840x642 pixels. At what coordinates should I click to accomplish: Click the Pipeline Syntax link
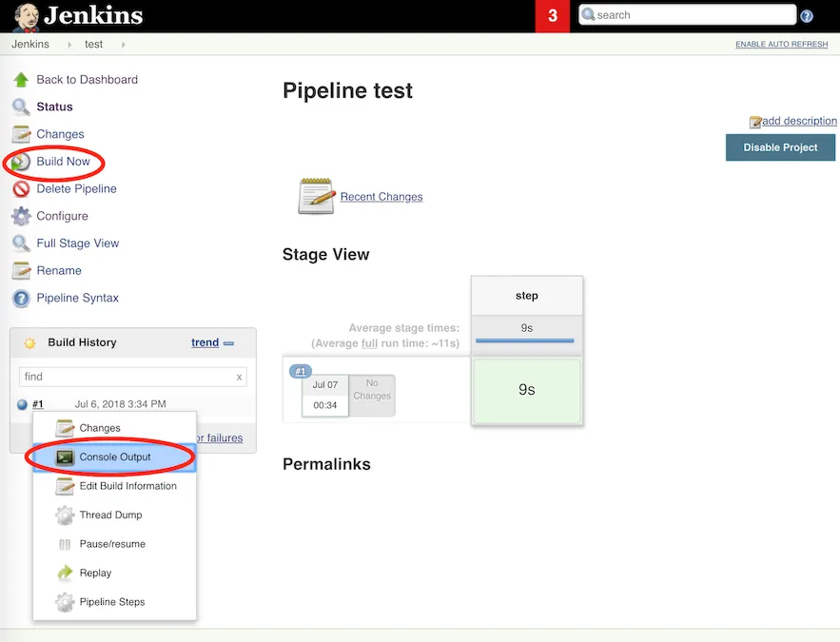pyautogui.click(x=78, y=299)
